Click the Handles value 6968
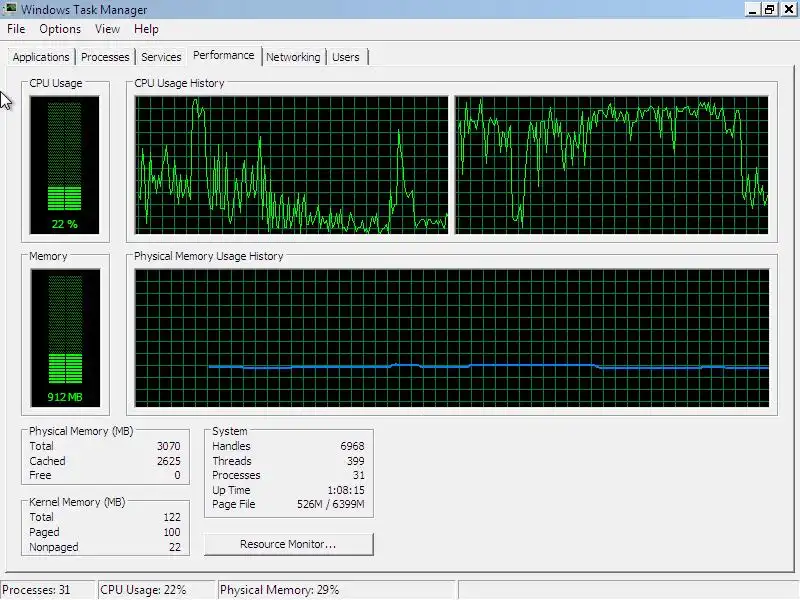800x600 pixels. click(x=352, y=446)
